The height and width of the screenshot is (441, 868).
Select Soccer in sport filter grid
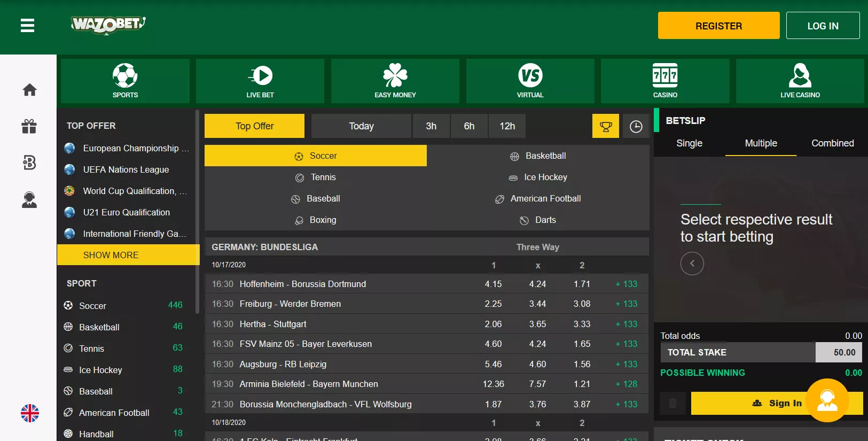tap(316, 156)
